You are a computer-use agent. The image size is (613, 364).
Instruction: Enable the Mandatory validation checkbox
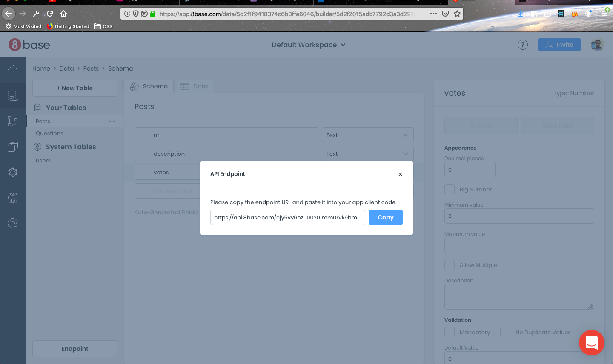[x=450, y=332]
